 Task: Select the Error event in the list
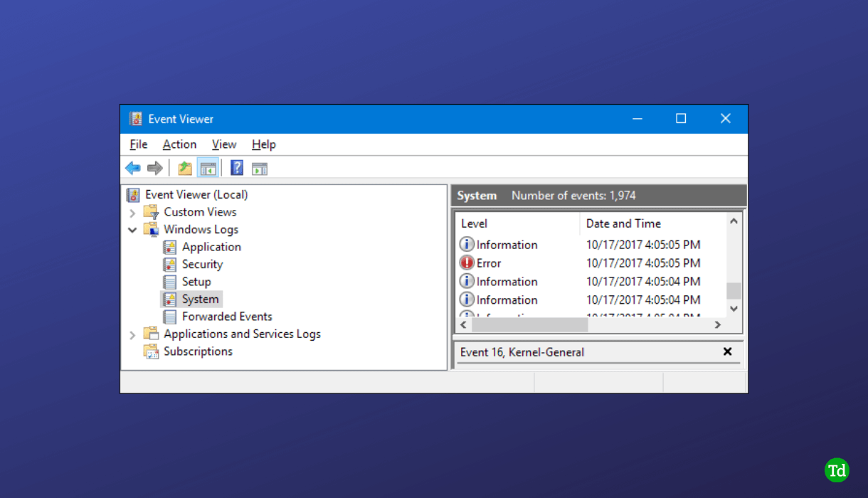point(489,263)
